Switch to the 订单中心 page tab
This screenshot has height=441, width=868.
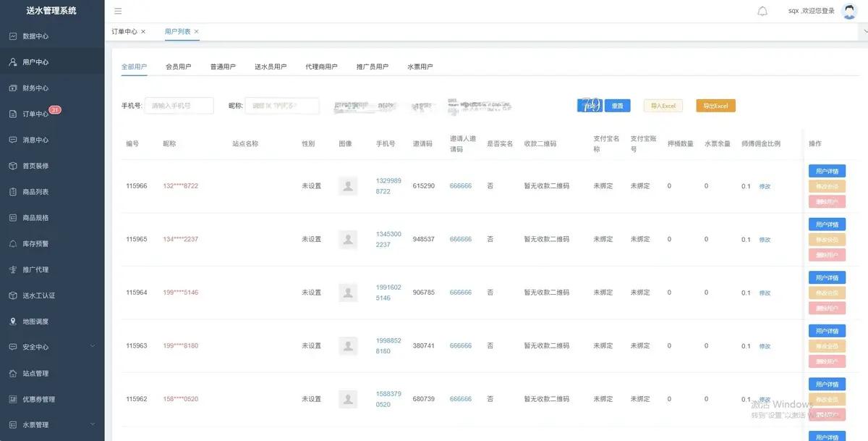[x=124, y=32]
